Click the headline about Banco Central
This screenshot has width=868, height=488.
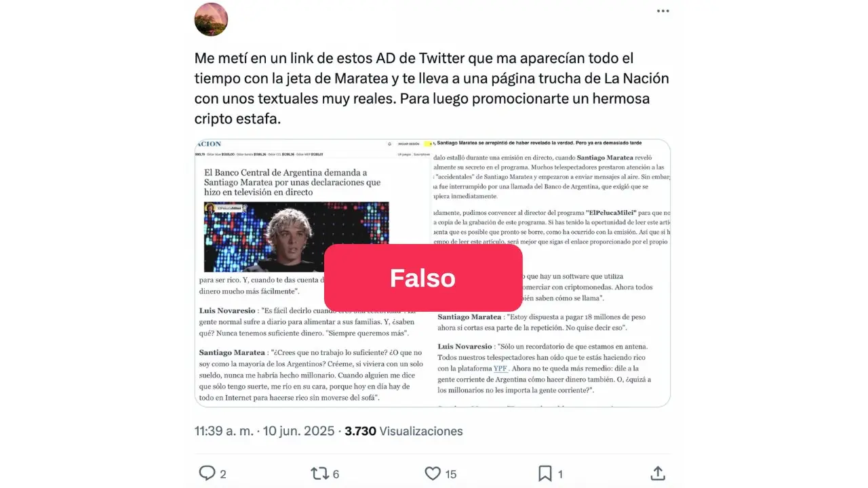coord(293,182)
